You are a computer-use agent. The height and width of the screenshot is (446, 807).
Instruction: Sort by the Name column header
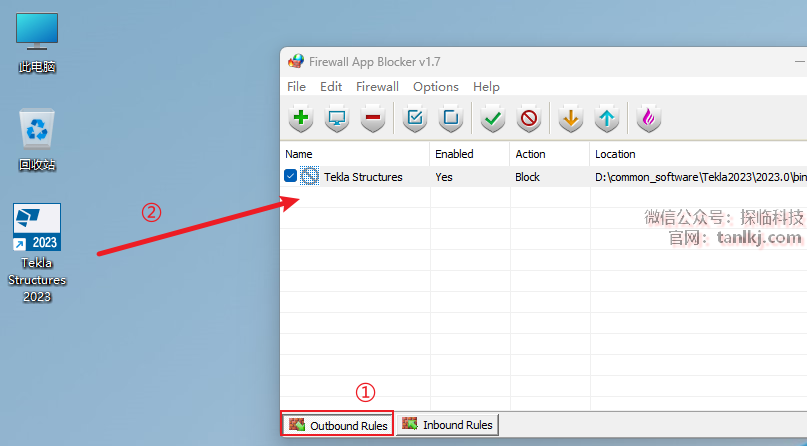[355, 154]
